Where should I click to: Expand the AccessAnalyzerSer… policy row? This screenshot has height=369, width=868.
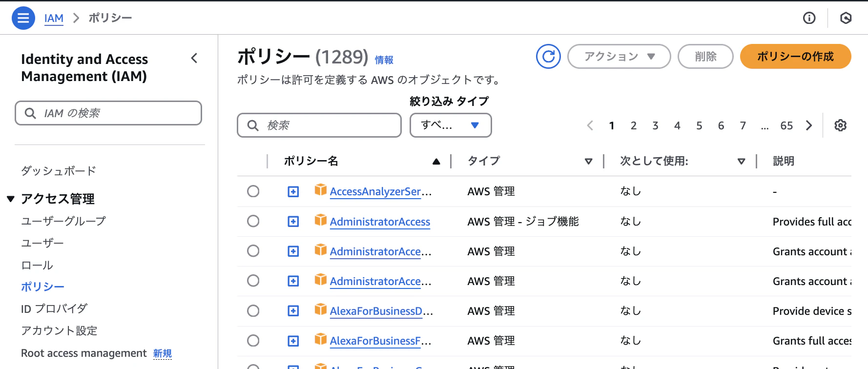(x=293, y=192)
